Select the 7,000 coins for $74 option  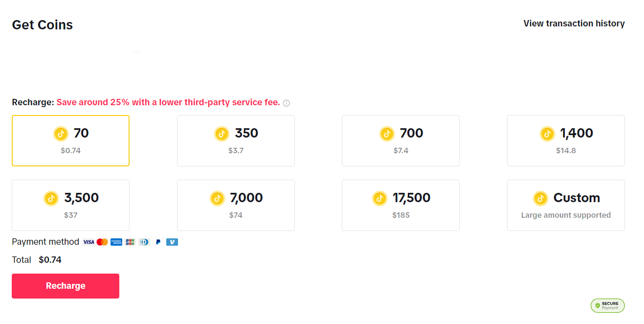pos(236,205)
